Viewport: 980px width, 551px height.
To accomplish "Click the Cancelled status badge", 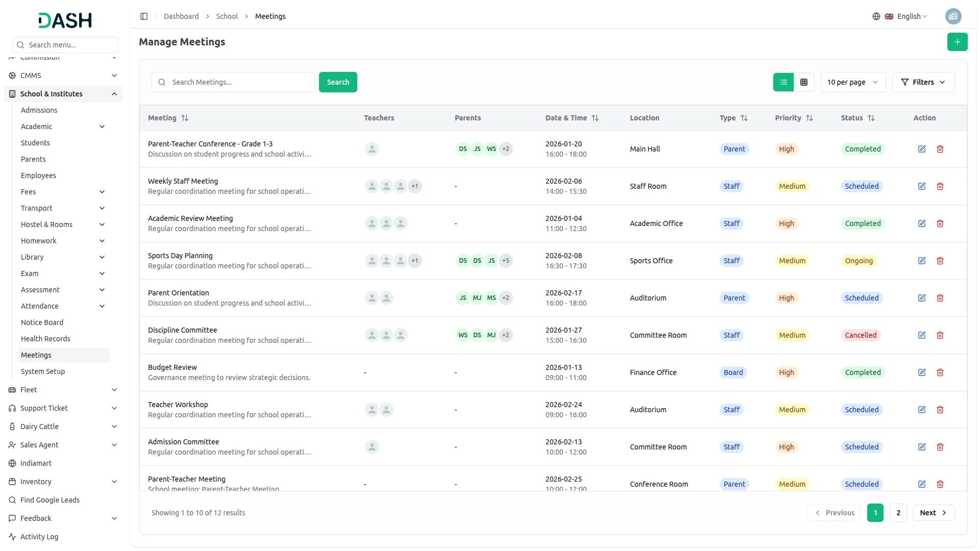I will [861, 335].
